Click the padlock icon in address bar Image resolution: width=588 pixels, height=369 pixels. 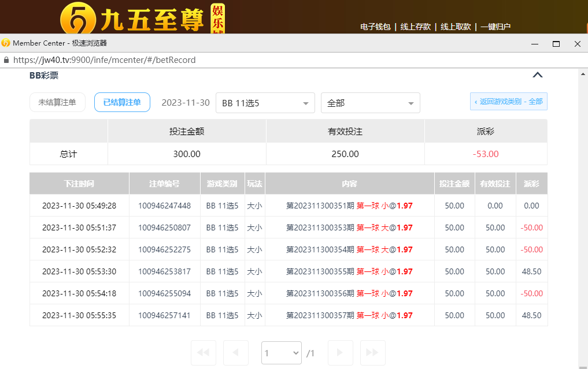[x=6, y=60]
